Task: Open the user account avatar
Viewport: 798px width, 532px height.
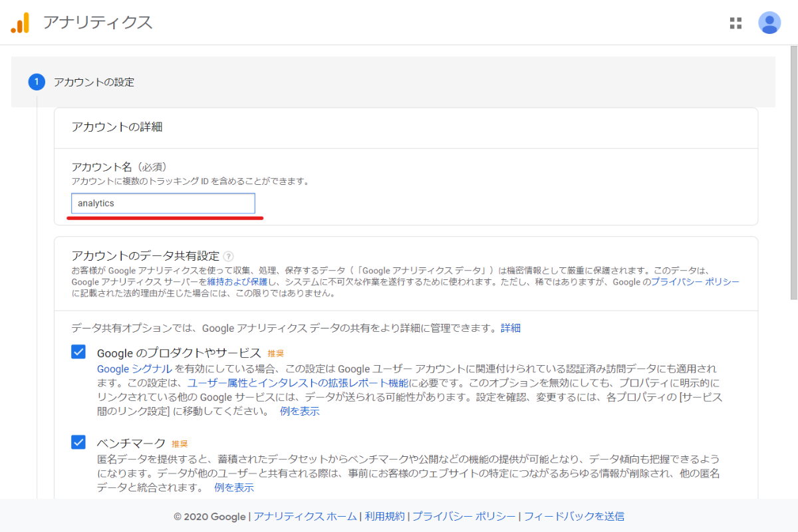Action: point(769,23)
